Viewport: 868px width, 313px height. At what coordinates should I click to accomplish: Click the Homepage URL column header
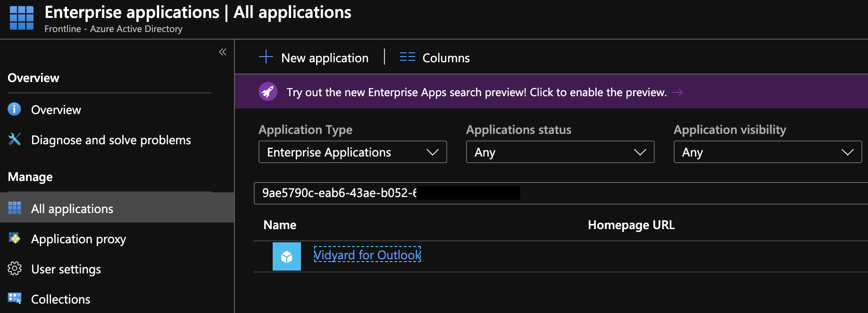(631, 225)
